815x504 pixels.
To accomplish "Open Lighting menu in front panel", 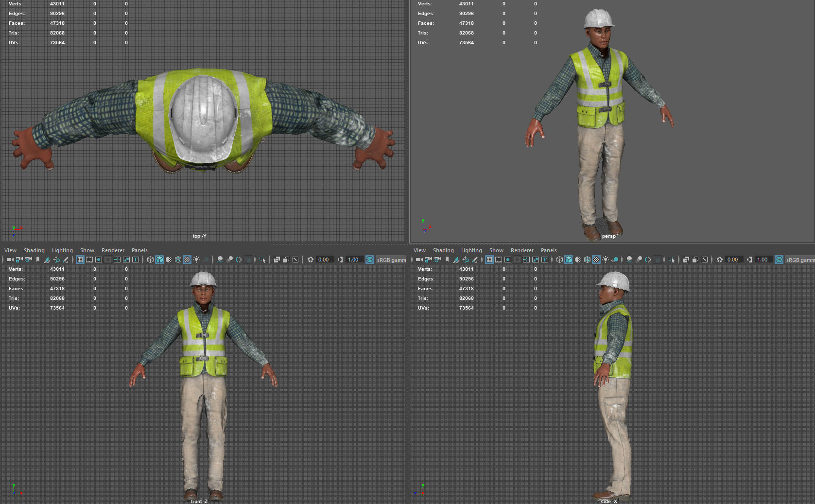I will [x=62, y=250].
